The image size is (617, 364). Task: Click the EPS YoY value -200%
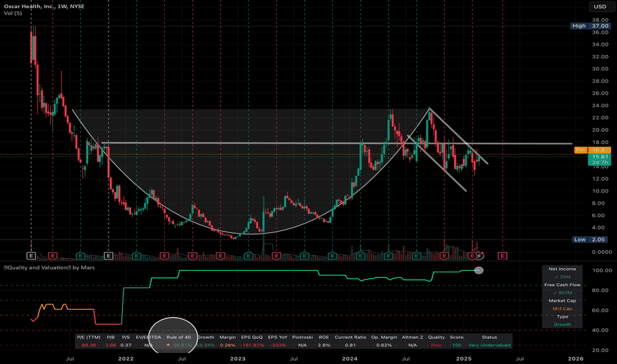click(277, 345)
